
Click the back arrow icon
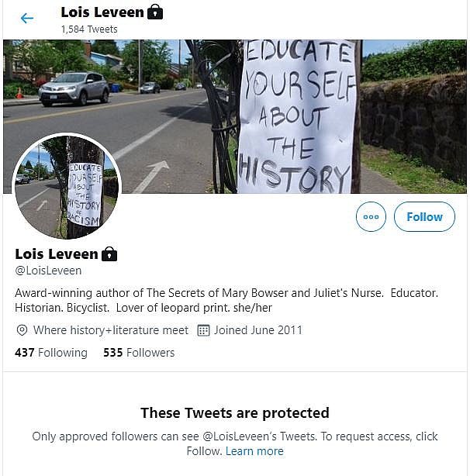coord(27,18)
